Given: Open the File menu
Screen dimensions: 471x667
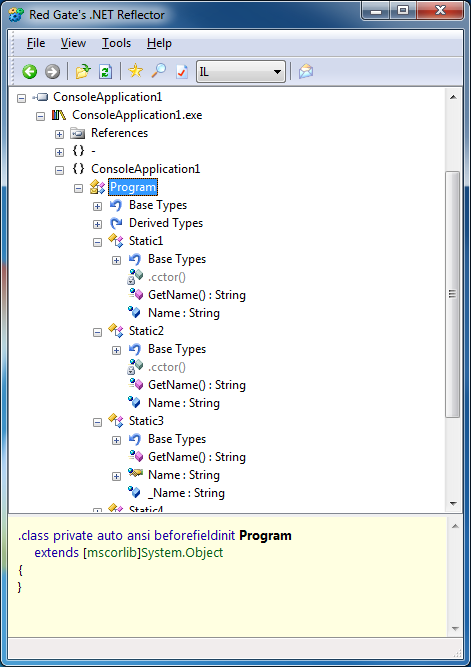Looking at the screenshot, I should click(x=36, y=43).
